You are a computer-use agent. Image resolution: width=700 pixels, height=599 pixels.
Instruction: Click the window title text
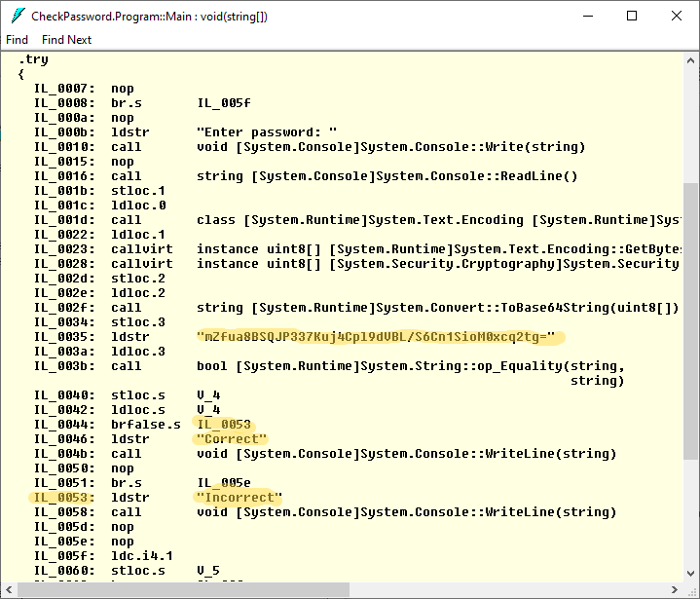tap(149, 17)
